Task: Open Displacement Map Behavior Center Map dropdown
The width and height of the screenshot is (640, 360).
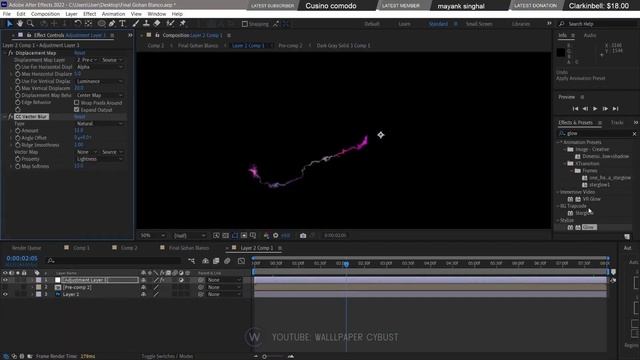Action: (99, 95)
